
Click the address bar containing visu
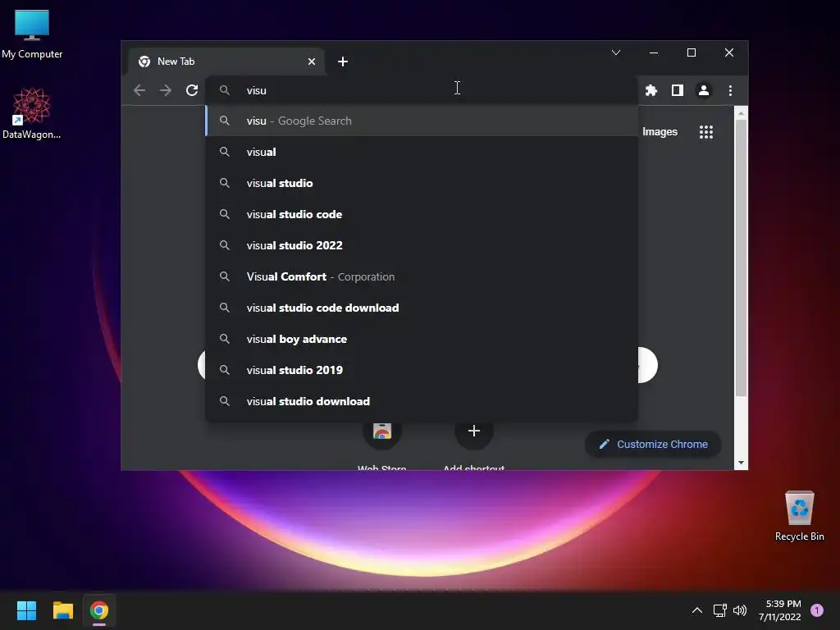421,90
